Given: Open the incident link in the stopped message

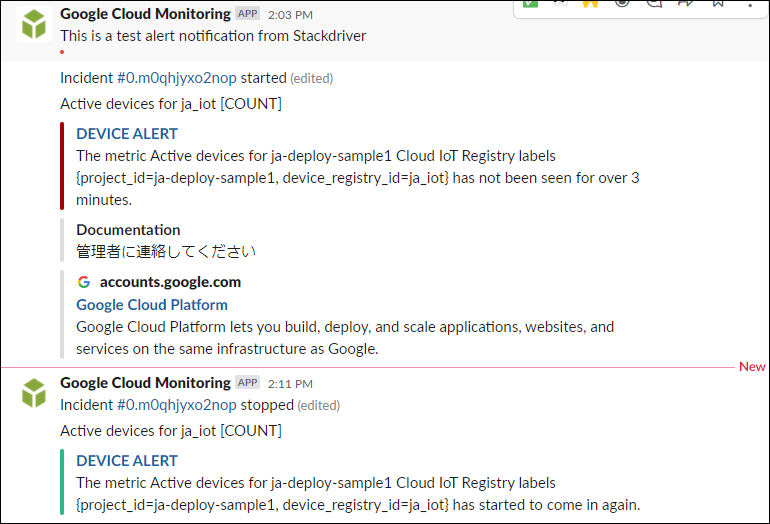Looking at the screenshot, I should pyautogui.click(x=176, y=405).
